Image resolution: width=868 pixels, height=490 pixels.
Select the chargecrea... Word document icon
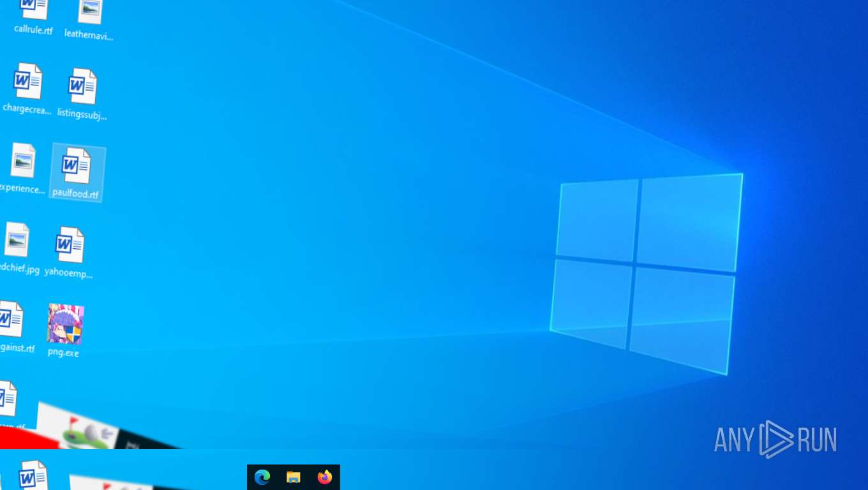[28, 81]
